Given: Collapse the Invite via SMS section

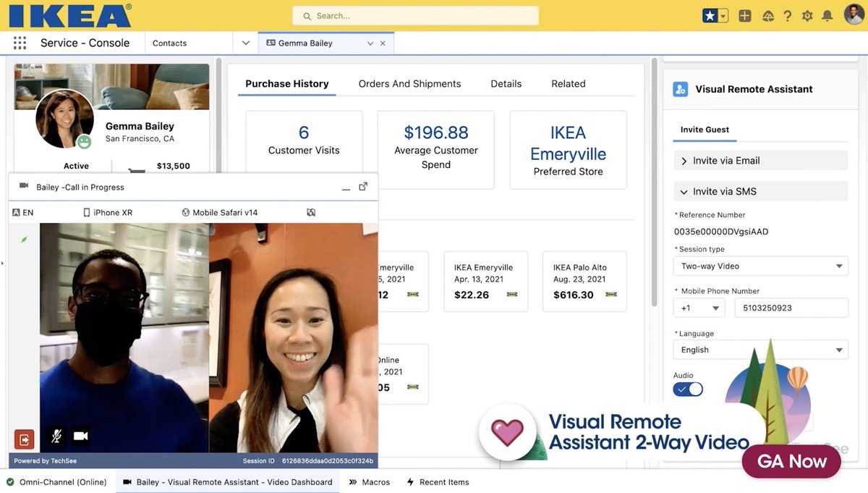Looking at the screenshot, I should coord(760,191).
